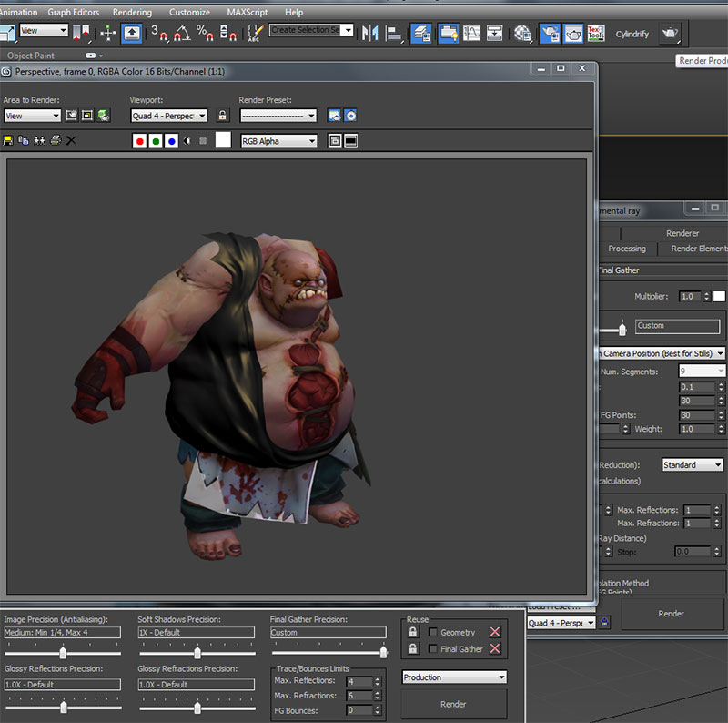Clear the render frame with X icon

tap(71, 141)
